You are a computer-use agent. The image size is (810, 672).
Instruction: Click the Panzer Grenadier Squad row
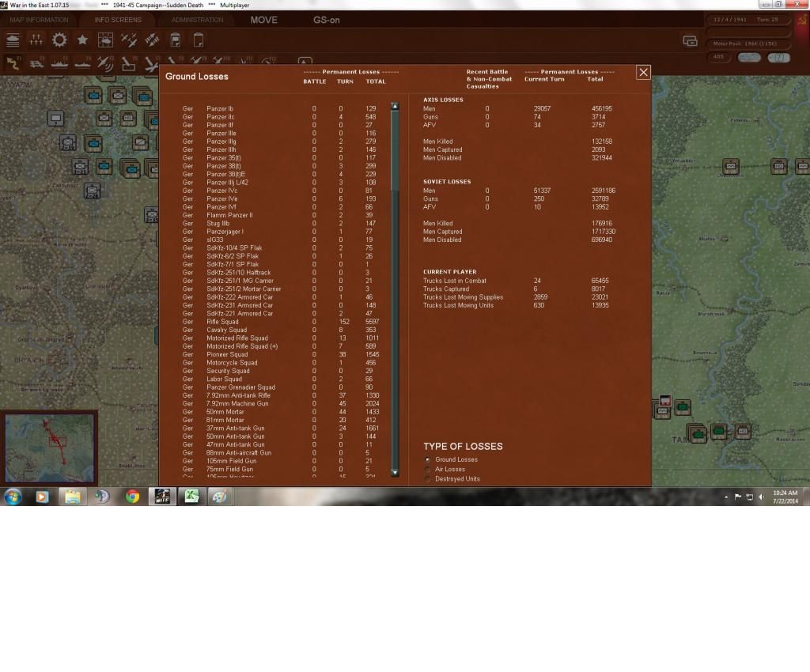coord(282,387)
